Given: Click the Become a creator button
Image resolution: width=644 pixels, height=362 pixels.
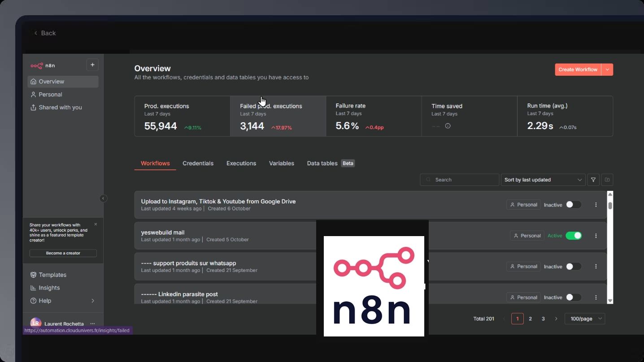Looking at the screenshot, I should click(x=63, y=253).
